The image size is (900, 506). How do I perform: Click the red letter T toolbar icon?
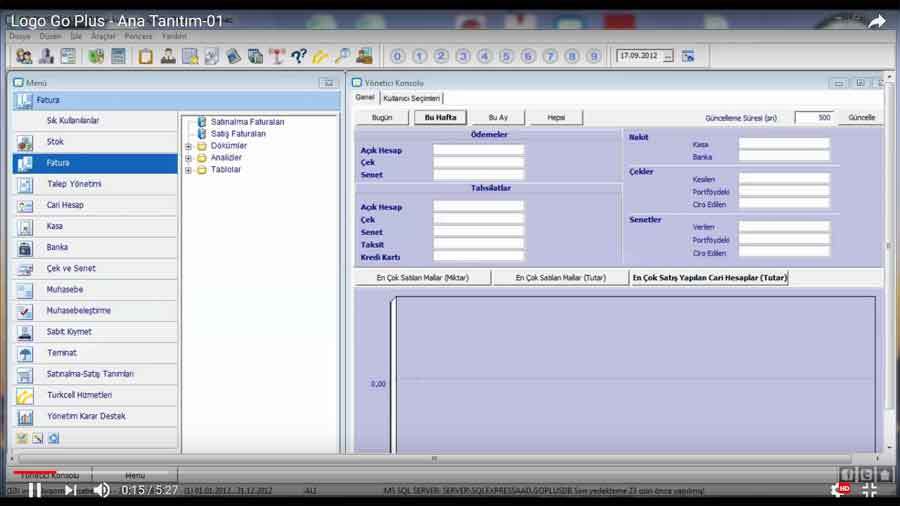(277, 56)
